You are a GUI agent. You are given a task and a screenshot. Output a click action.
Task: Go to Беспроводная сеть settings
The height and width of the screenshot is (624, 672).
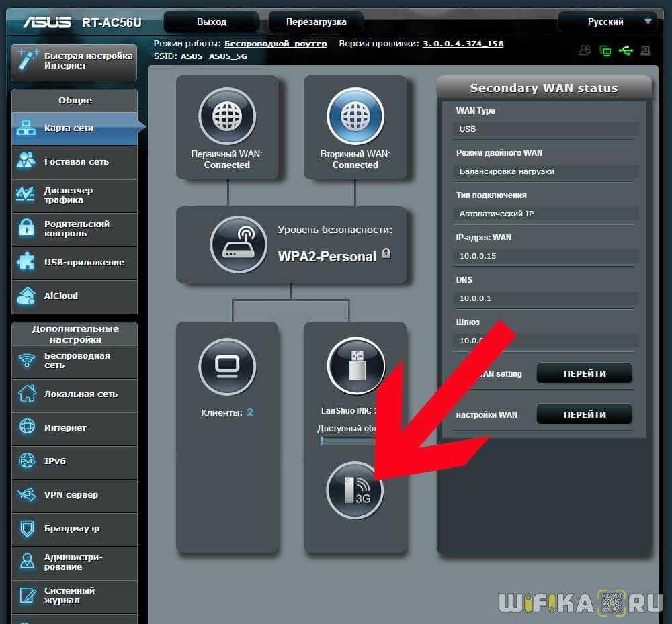point(75,361)
